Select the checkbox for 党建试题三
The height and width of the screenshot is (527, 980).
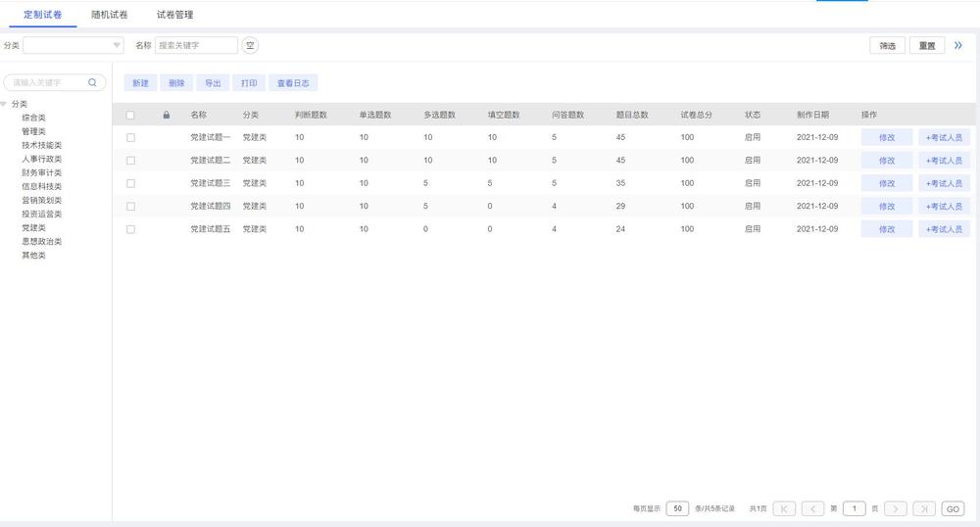coord(130,183)
